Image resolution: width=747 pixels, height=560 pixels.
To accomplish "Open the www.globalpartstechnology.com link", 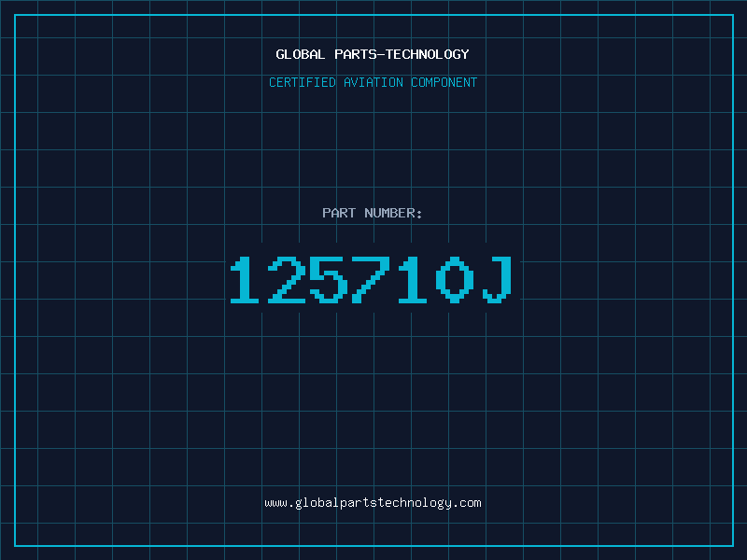I will pos(373,503).
